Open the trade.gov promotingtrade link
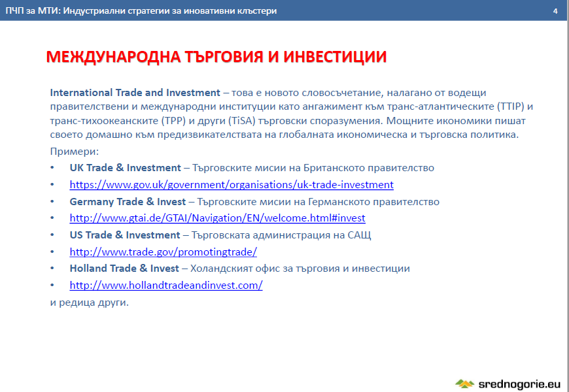Screen dimensions: 569x392 coord(164,252)
